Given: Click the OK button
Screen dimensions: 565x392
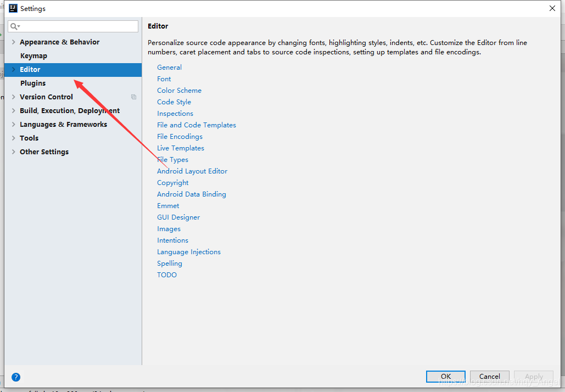Looking at the screenshot, I should click(x=446, y=377).
